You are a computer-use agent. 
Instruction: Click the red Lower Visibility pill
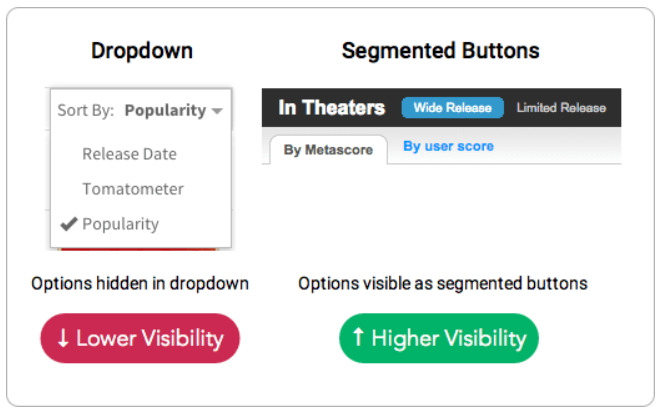(140, 338)
